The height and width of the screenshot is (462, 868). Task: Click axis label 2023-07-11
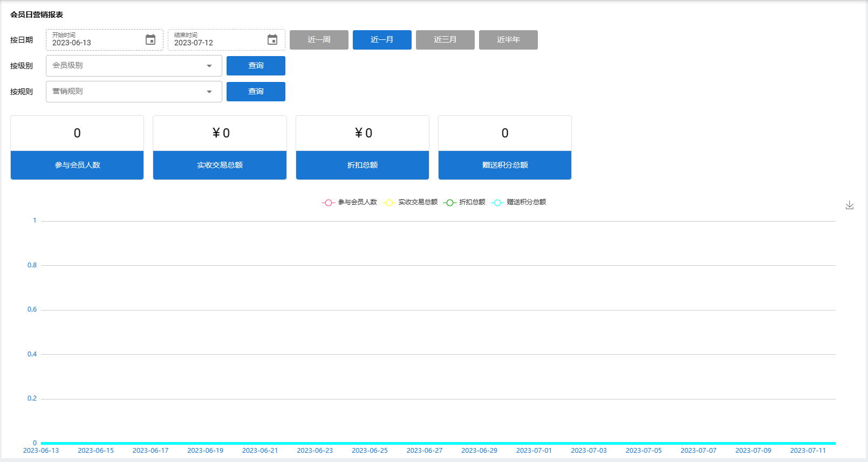(808, 451)
